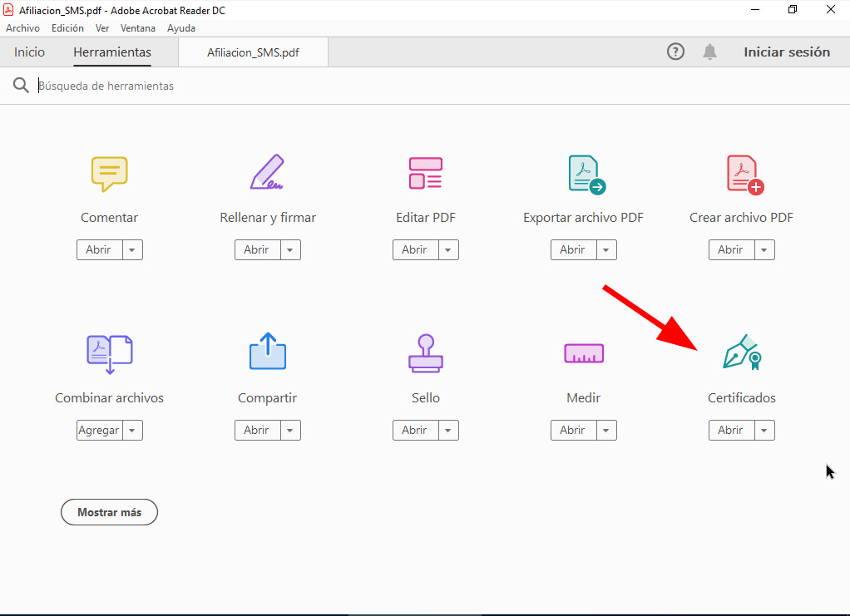Image resolution: width=850 pixels, height=616 pixels.
Task: Open the Ventana menu
Action: (138, 28)
